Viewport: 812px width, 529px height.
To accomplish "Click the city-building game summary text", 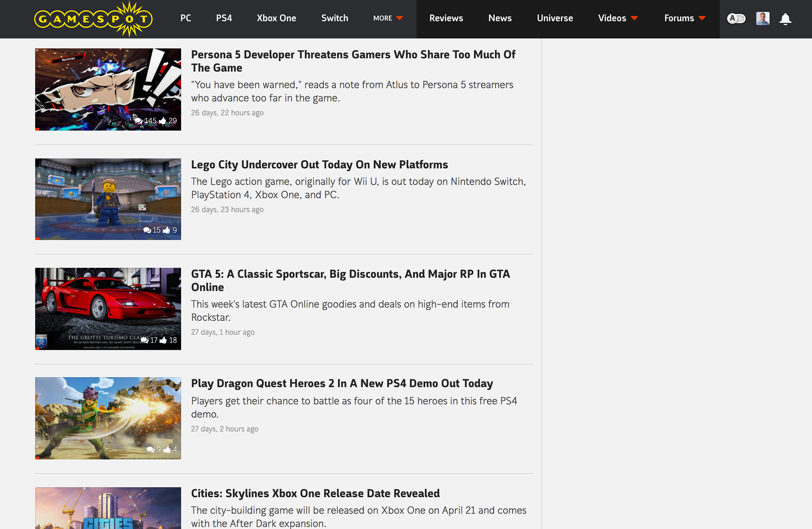I will coord(359,516).
